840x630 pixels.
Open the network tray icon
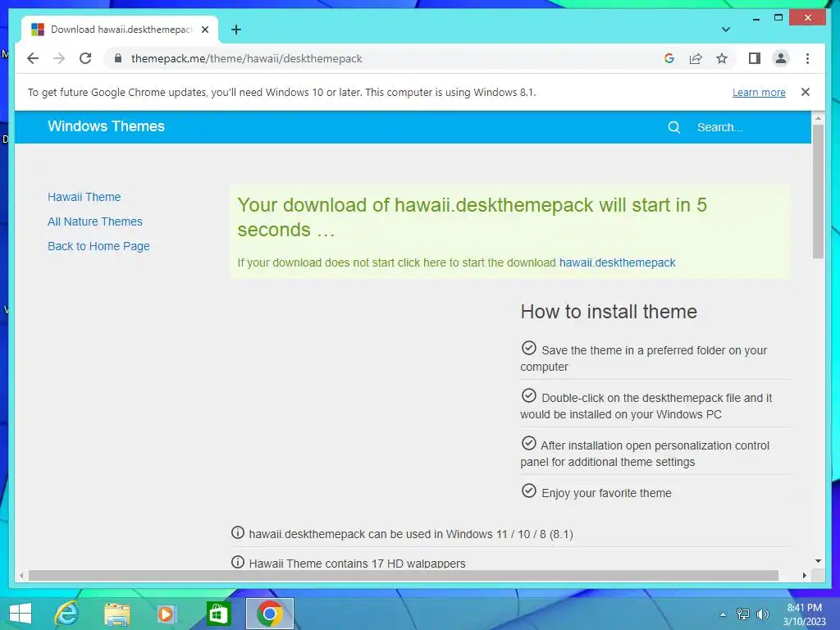[743, 614]
